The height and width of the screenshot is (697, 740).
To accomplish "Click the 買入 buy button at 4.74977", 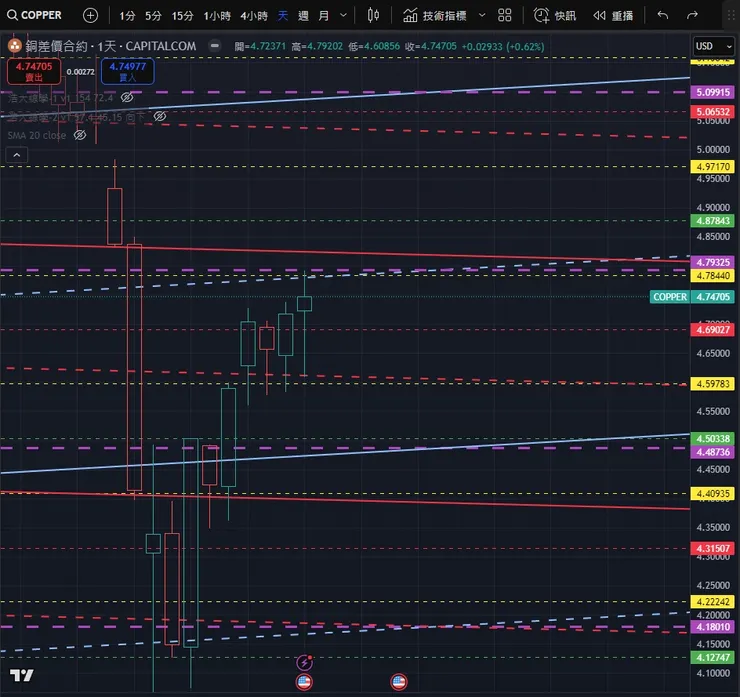I will (127, 71).
